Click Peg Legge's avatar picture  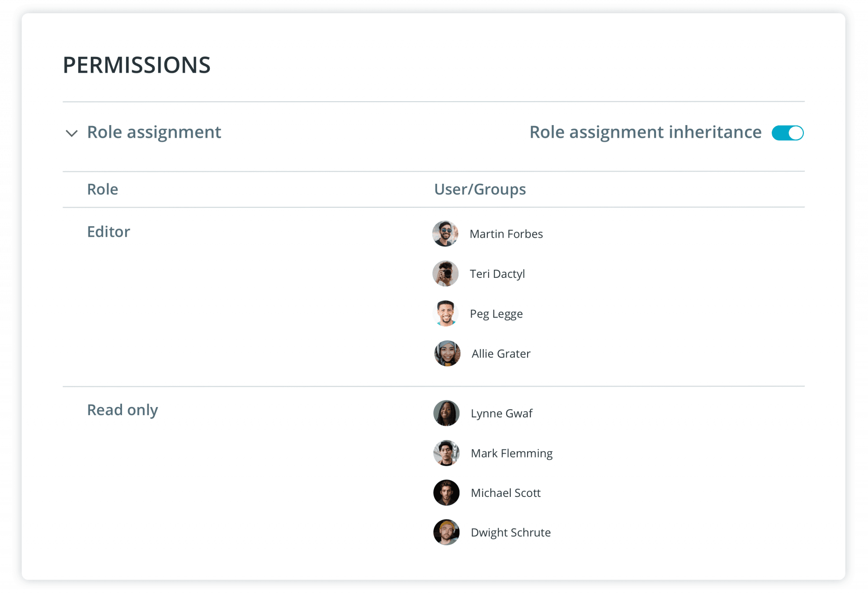[x=445, y=313]
